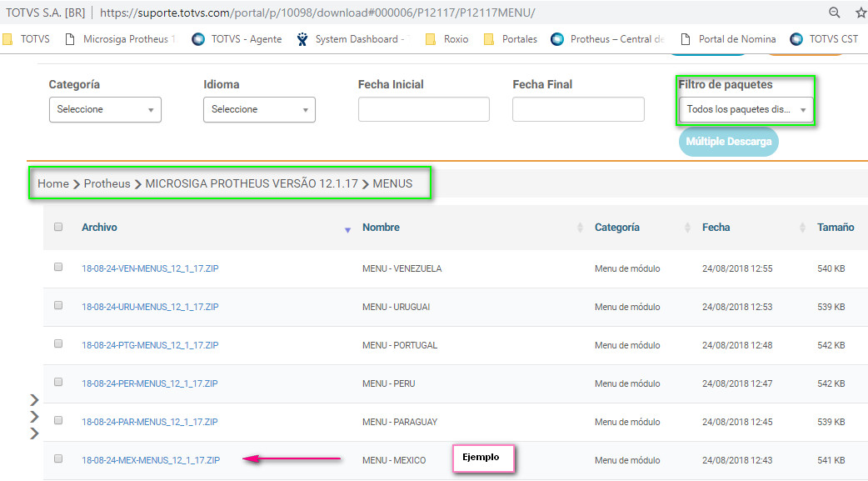
Task: Click the middle sidebar expand chevron
Action: tap(34, 417)
